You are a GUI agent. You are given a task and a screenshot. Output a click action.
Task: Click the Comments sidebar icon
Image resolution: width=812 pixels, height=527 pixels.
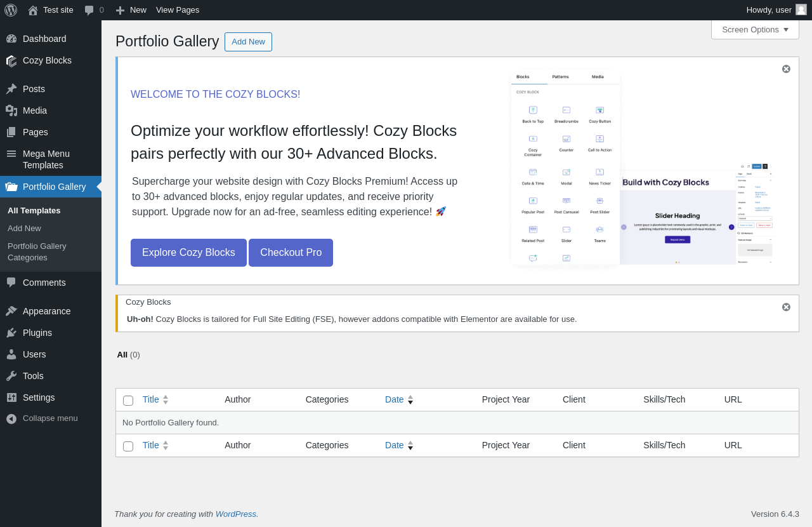click(11, 283)
